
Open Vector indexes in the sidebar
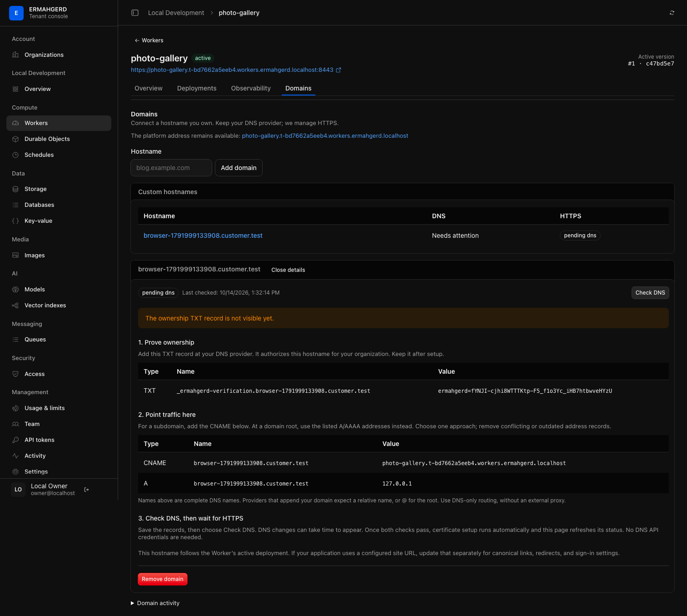click(x=59, y=305)
